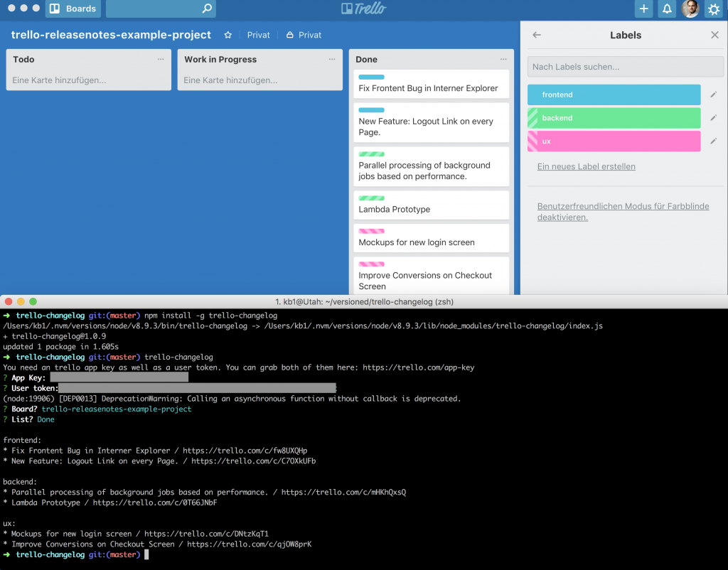
Task: Click the 'updated 1 package in 1.605s' line
Action: tap(60, 346)
